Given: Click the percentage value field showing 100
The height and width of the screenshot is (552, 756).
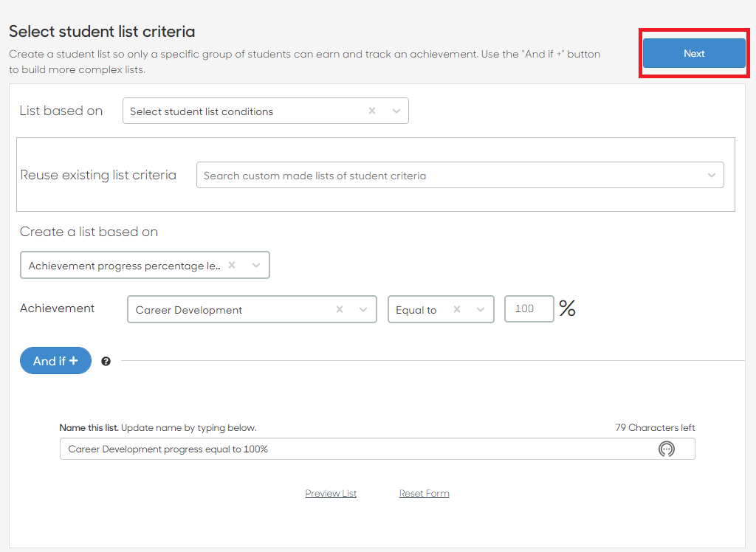Looking at the screenshot, I should coord(529,309).
